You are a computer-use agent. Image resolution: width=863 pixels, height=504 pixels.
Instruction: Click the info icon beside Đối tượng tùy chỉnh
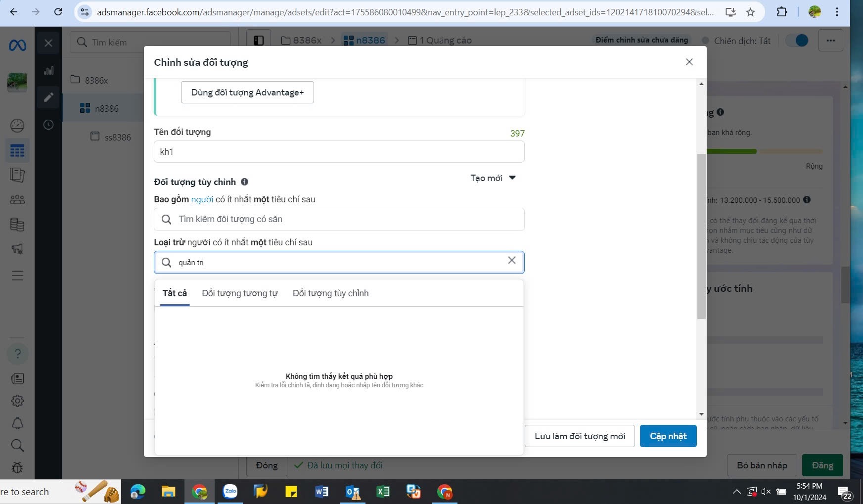click(x=244, y=182)
